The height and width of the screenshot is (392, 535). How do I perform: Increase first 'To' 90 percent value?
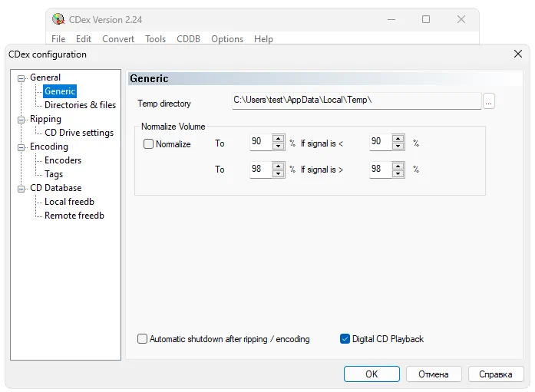279,138
